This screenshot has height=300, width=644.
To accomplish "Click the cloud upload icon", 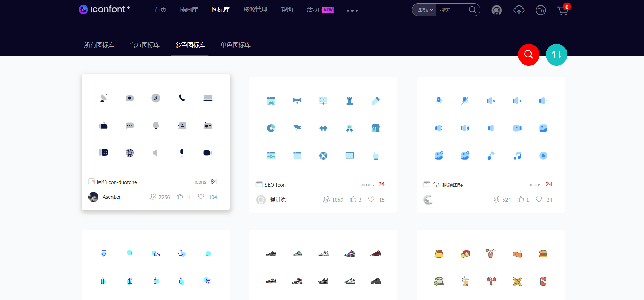I will coord(518,10).
